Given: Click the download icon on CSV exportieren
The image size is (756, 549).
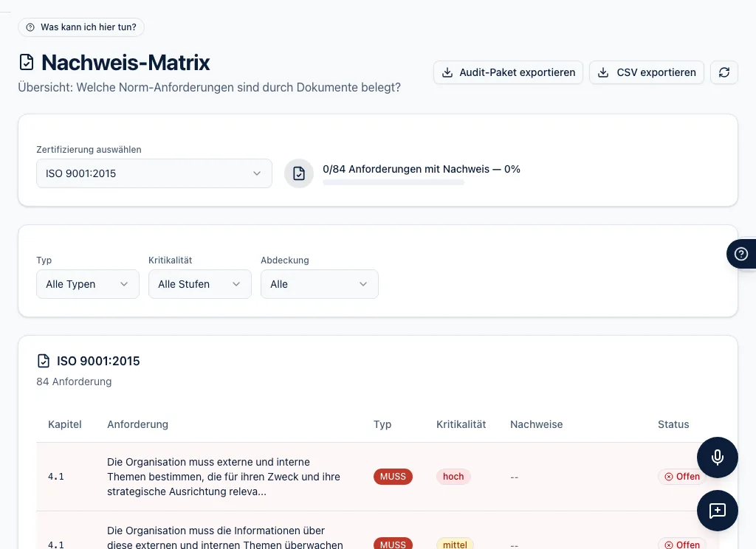Looking at the screenshot, I should [603, 72].
